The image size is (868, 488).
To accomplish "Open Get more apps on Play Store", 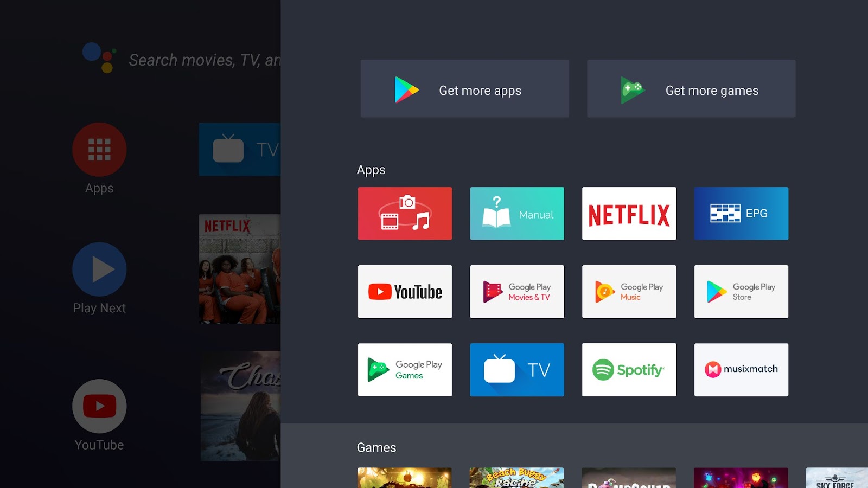I will click(465, 89).
